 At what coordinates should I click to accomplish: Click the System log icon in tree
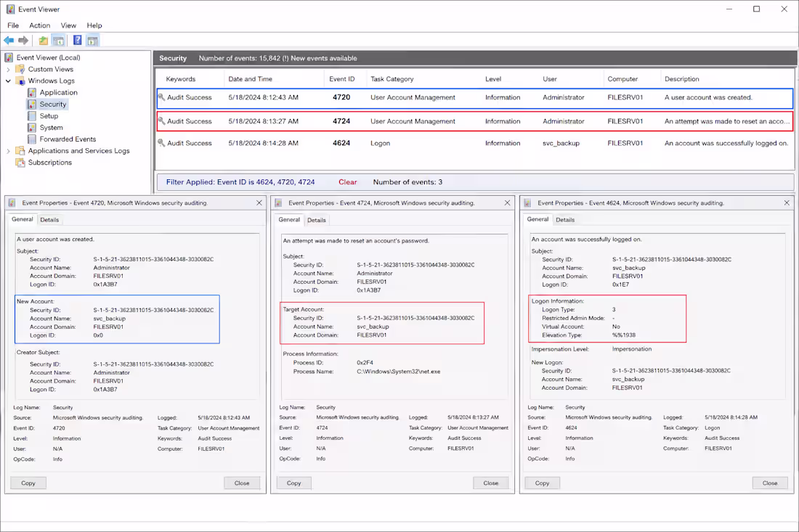click(x=31, y=127)
